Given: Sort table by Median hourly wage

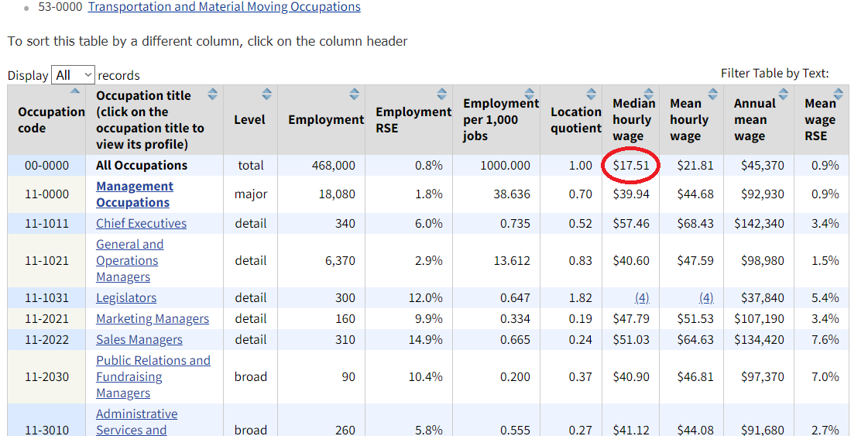Looking at the screenshot, I should [x=649, y=94].
